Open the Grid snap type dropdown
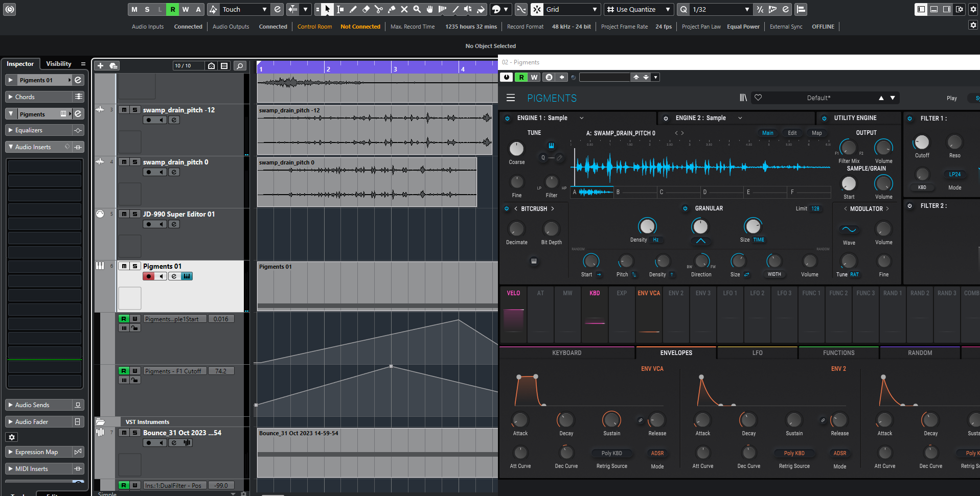The height and width of the screenshot is (496, 980). tap(572, 9)
